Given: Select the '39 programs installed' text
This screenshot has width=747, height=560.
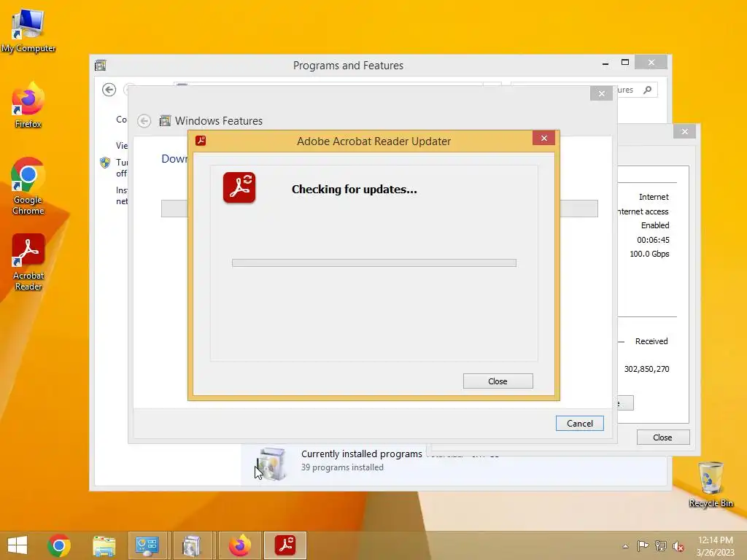Looking at the screenshot, I should tap(342, 467).
